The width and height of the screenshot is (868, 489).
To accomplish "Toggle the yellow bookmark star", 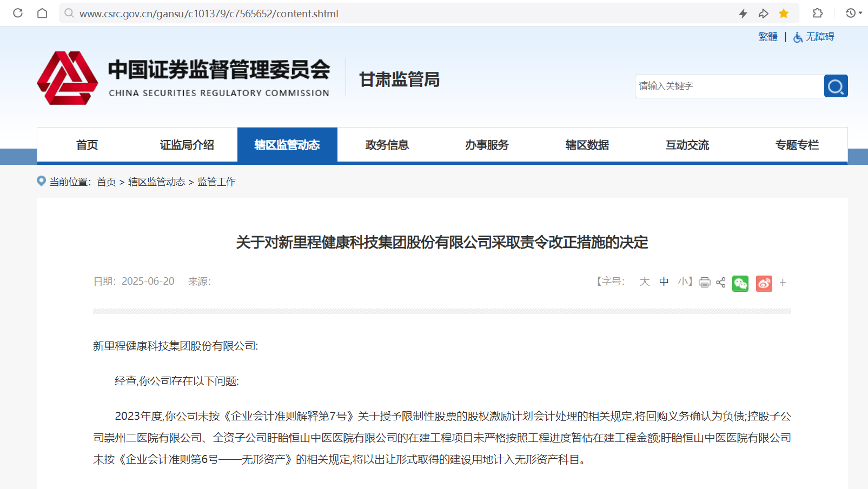I will pos(784,14).
